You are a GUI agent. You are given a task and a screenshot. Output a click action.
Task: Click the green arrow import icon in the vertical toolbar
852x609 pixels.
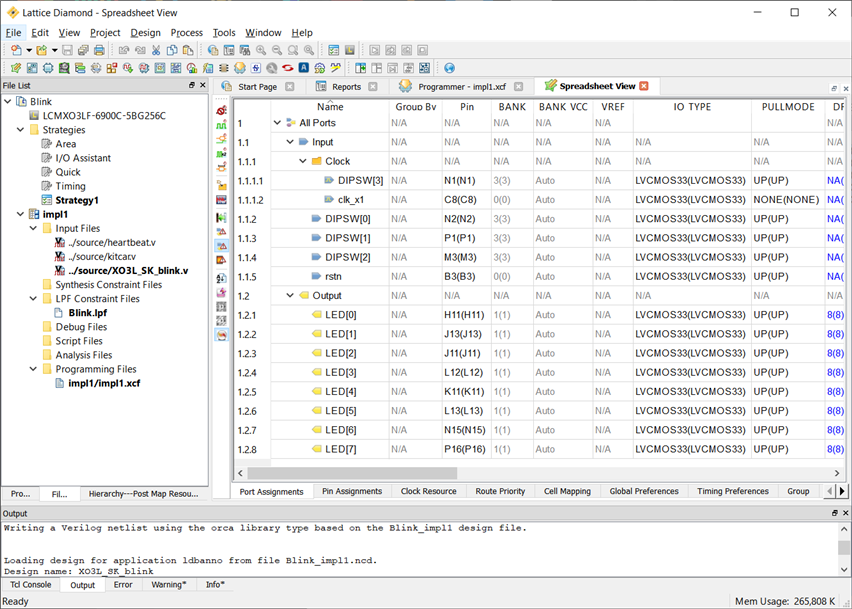pos(221,217)
